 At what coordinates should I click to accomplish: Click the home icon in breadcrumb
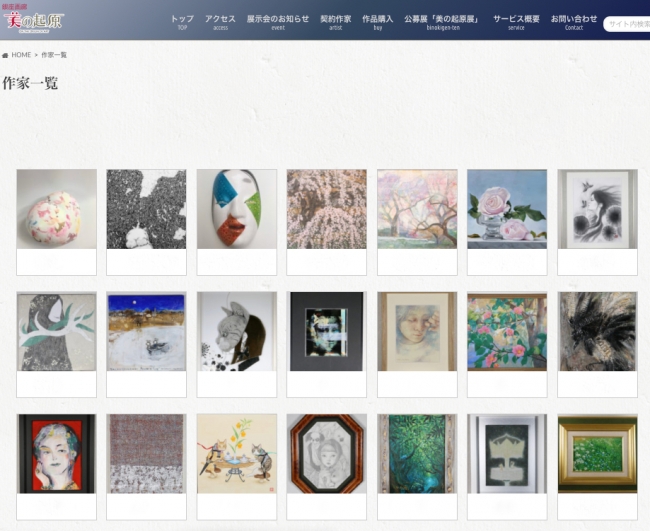point(5,55)
